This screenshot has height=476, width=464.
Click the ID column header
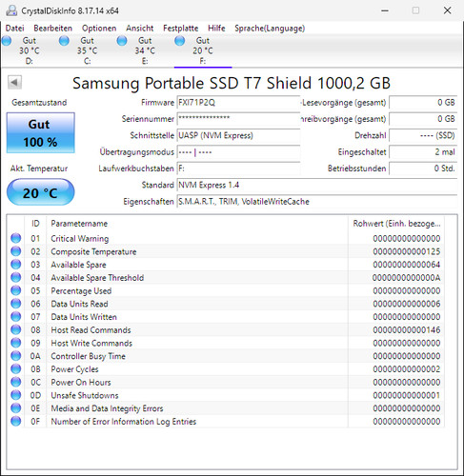(x=35, y=224)
